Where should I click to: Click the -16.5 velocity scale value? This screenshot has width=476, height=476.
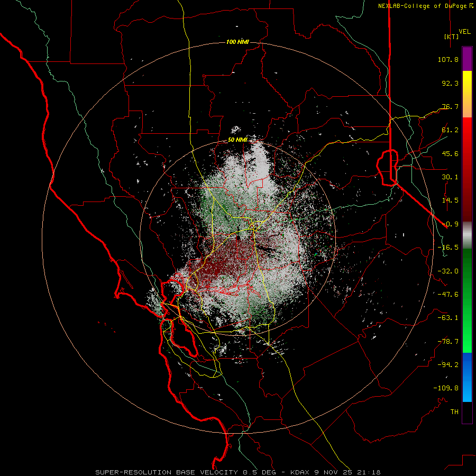(x=448, y=248)
